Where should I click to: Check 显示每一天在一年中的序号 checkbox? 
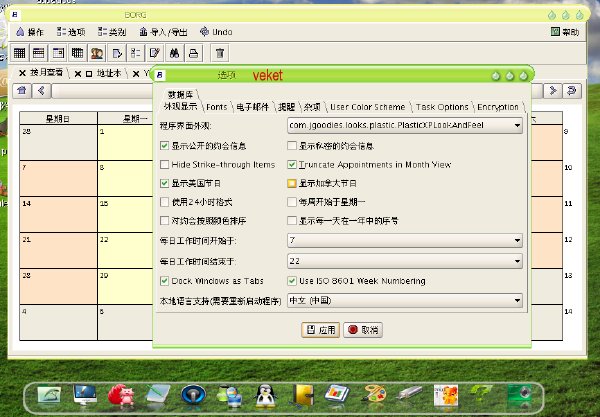click(292, 221)
